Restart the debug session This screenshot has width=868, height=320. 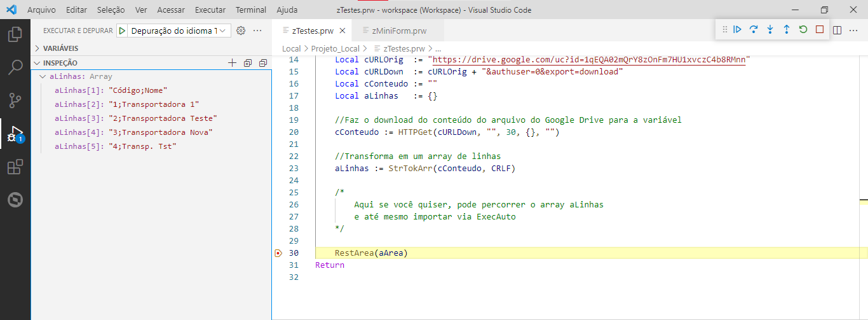tap(803, 29)
